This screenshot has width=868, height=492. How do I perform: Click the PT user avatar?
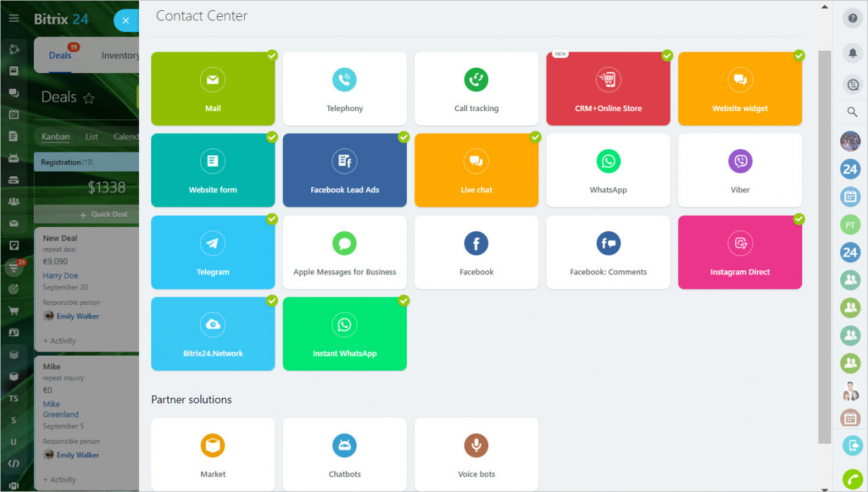click(850, 224)
